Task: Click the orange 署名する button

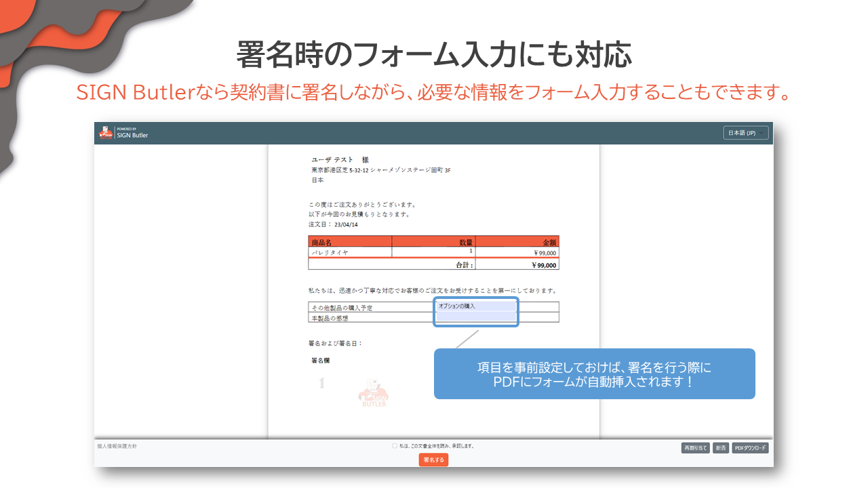Action: (433, 460)
